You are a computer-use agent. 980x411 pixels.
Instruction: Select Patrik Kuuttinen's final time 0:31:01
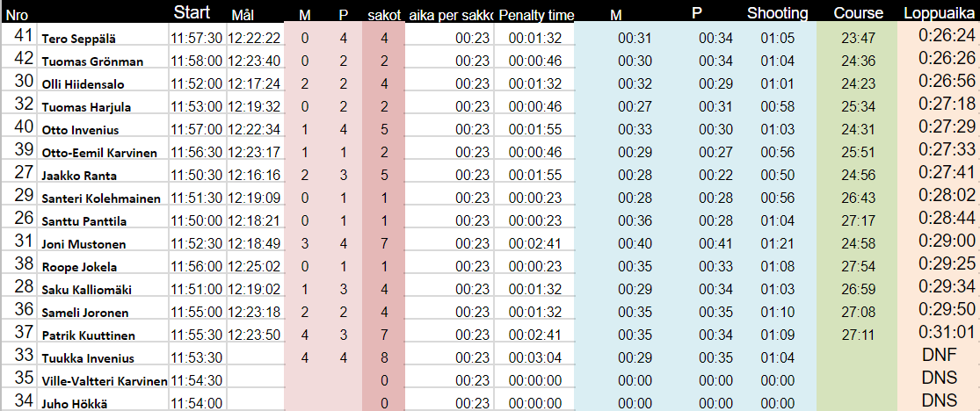(x=940, y=334)
